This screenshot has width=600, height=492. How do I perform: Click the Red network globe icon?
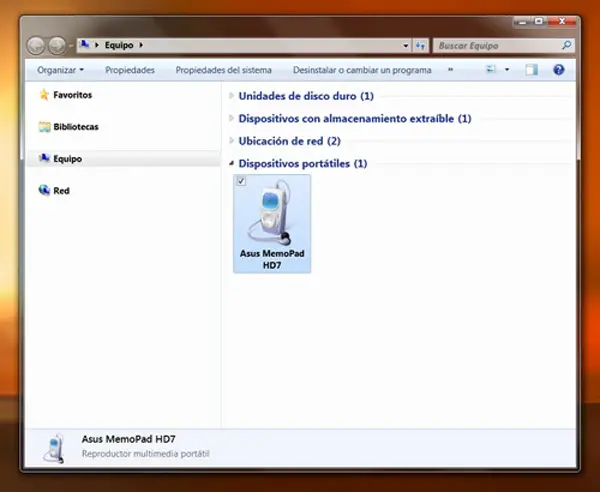pyautogui.click(x=44, y=190)
